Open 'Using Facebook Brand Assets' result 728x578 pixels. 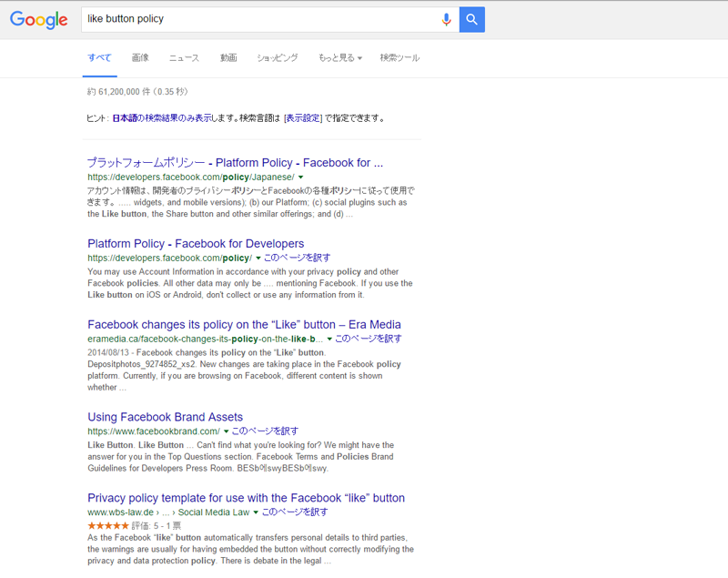pyautogui.click(x=166, y=417)
